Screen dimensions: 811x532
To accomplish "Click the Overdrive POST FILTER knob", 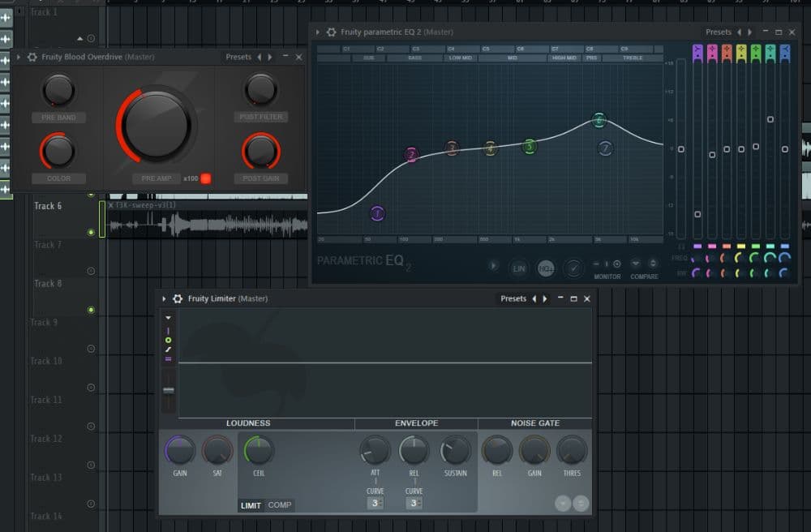I will [x=260, y=90].
